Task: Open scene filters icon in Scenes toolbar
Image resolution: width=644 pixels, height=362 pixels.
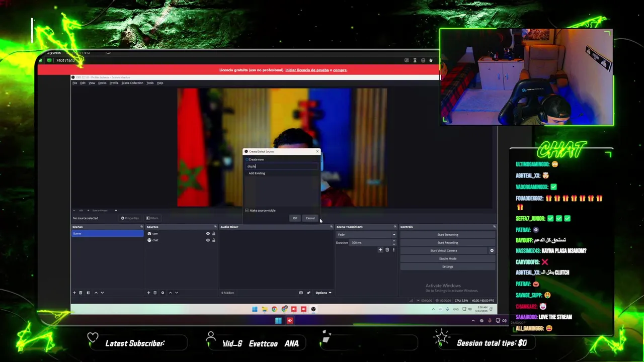Action: [88, 293]
